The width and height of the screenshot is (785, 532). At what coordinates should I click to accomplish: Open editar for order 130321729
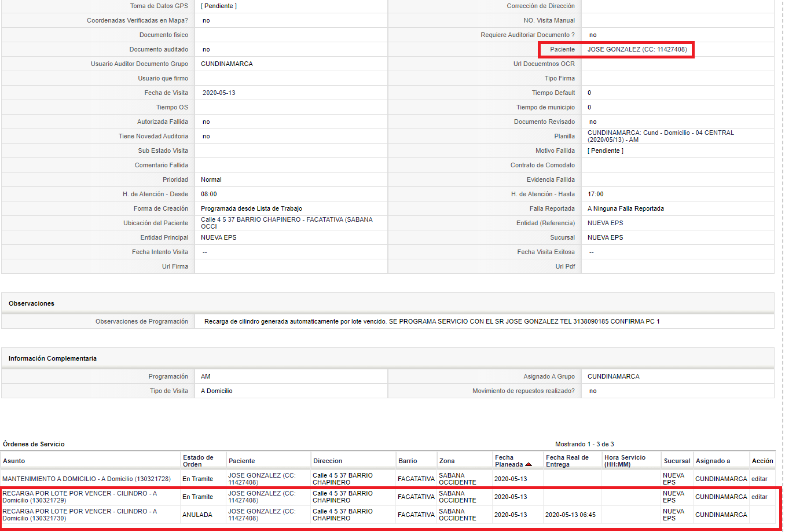759,497
